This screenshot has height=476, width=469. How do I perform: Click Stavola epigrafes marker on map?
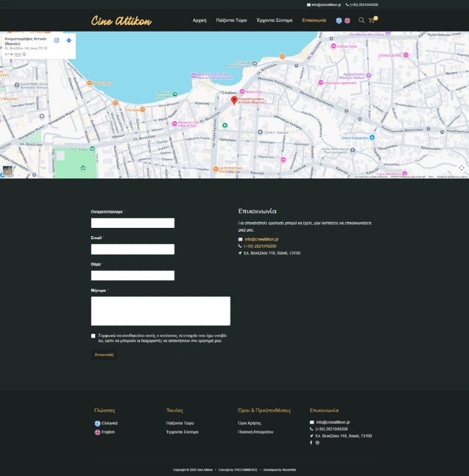tap(372, 137)
